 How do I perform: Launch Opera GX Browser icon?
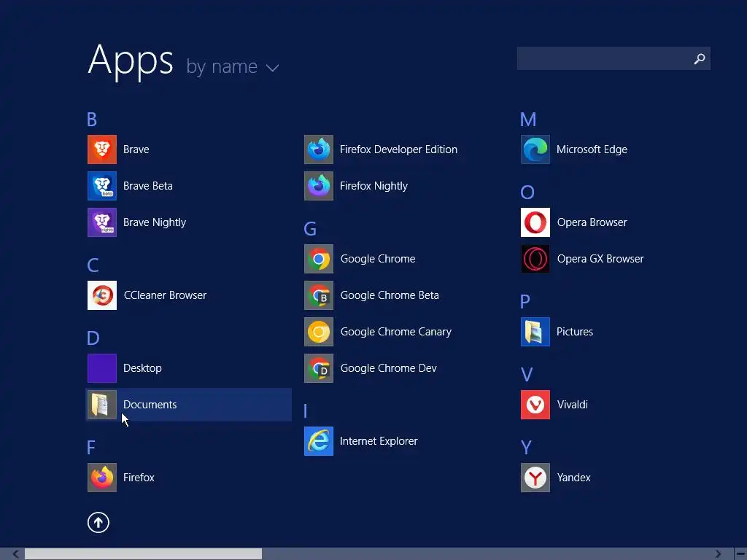point(535,259)
